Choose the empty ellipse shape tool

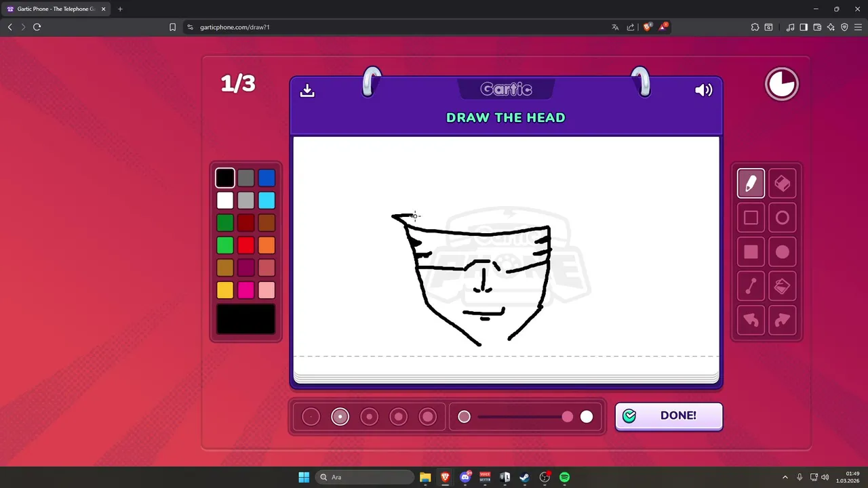tap(782, 218)
